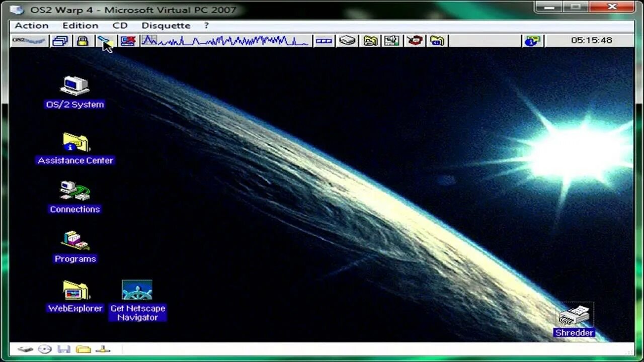Click the CD drive status icon in Virtual PC
644x362 pixels.
click(45, 349)
